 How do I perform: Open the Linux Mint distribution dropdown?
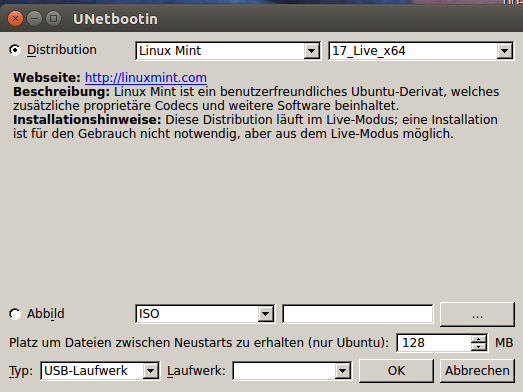228,51
